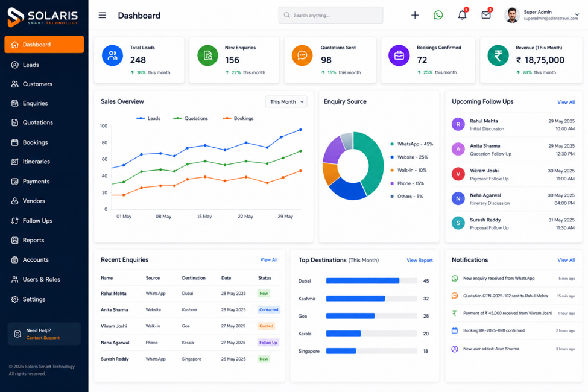588x392 pixels.
Task: Toggle the hamburger sidebar menu
Action: click(x=102, y=16)
